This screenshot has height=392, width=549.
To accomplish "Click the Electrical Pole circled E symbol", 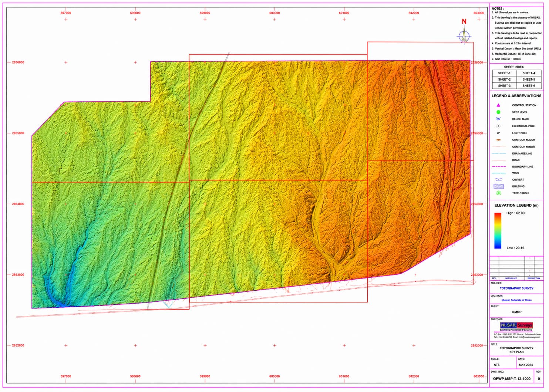I will pos(498,126).
